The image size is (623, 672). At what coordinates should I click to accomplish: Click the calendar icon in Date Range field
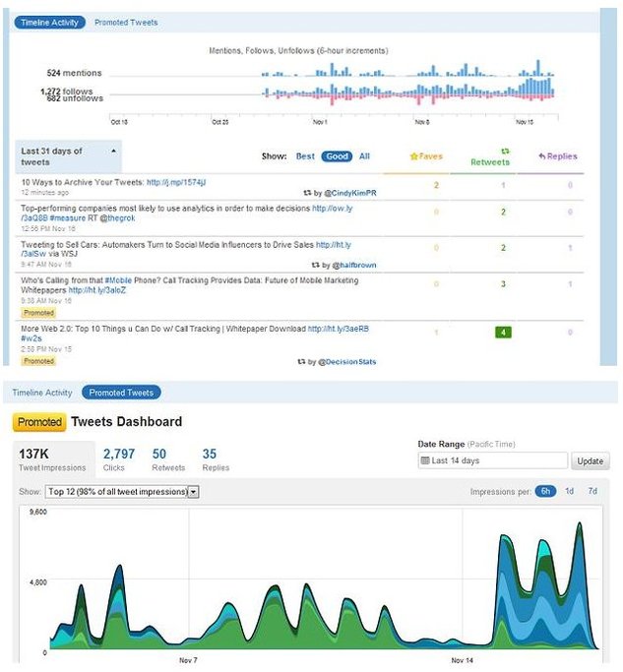tap(424, 460)
